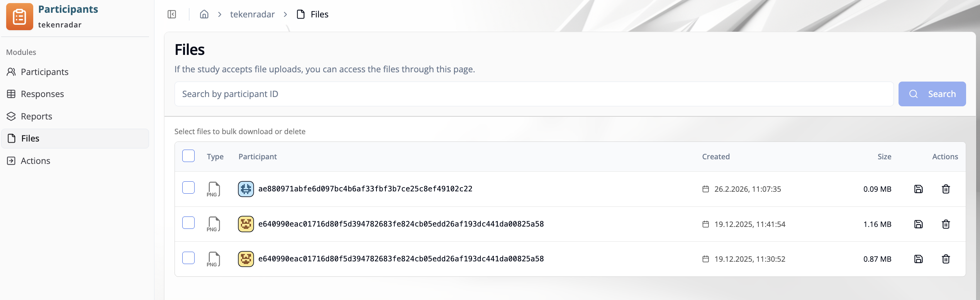Save the 1.16 MB PNG file
This screenshot has width=980, height=300.
tap(918, 224)
